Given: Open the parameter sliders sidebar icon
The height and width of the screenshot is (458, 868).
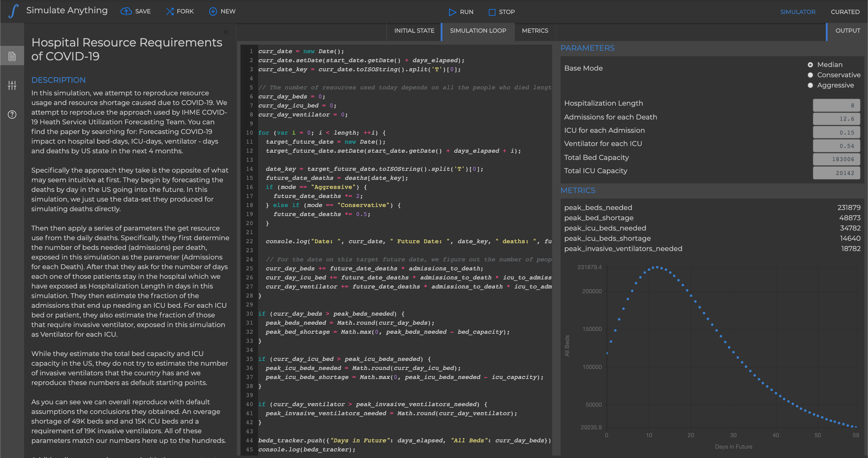Looking at the screenshot, I should tap(12, 85).
